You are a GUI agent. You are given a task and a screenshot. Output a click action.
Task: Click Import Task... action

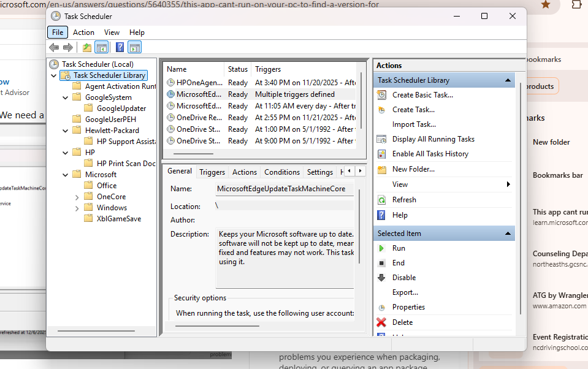pos(414,124)
